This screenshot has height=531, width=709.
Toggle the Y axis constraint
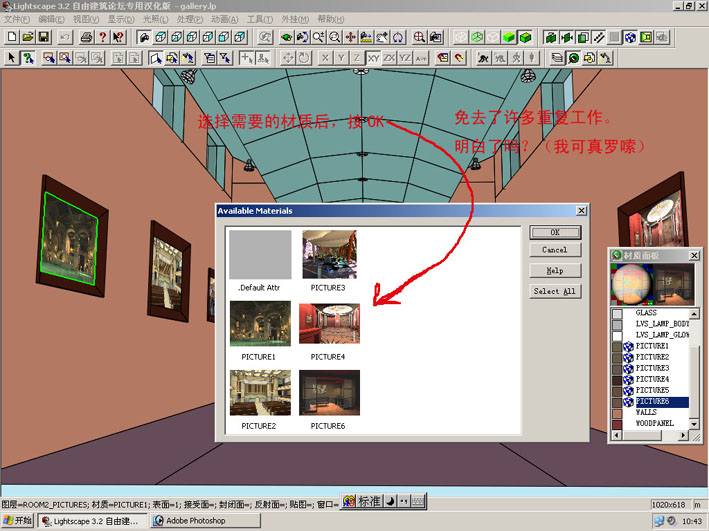[x=341, y=58]
